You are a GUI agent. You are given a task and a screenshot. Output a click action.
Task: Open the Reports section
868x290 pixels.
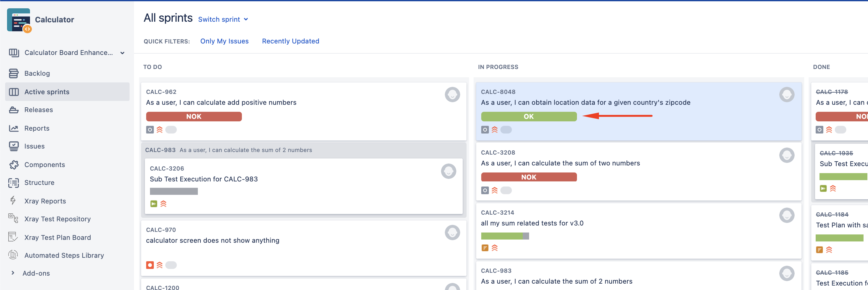coord(37,128)
